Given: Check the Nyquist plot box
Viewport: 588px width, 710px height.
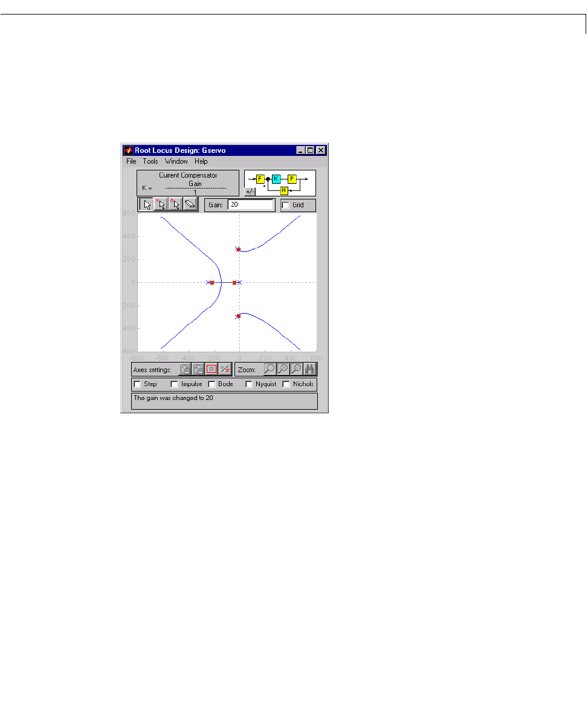Looking at the screenshot, I should 249,384.
